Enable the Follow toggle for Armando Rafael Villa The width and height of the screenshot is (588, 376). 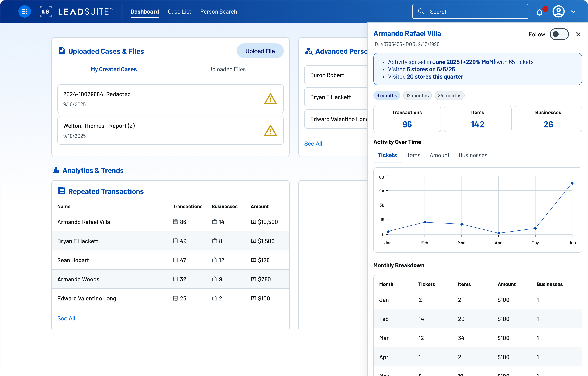559,34
